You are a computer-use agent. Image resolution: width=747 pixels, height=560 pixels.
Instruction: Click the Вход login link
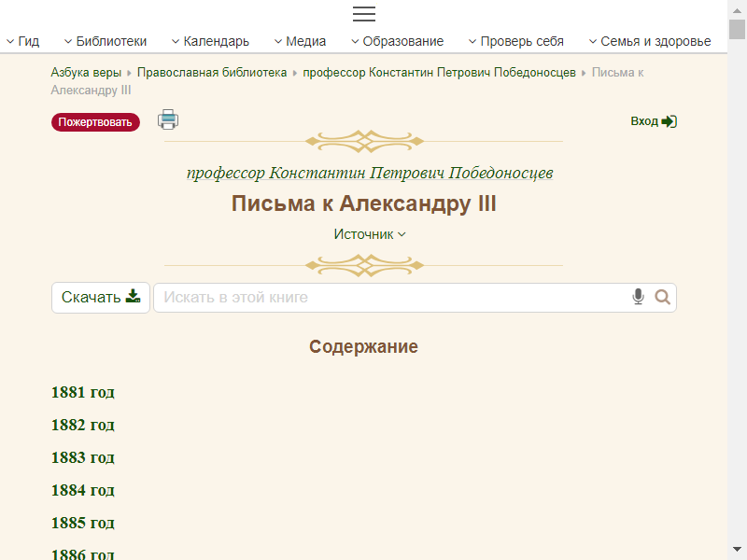point(654,121)
